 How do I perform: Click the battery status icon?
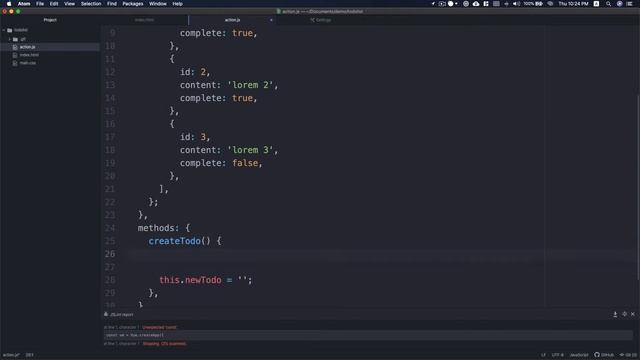coord(539,4)
